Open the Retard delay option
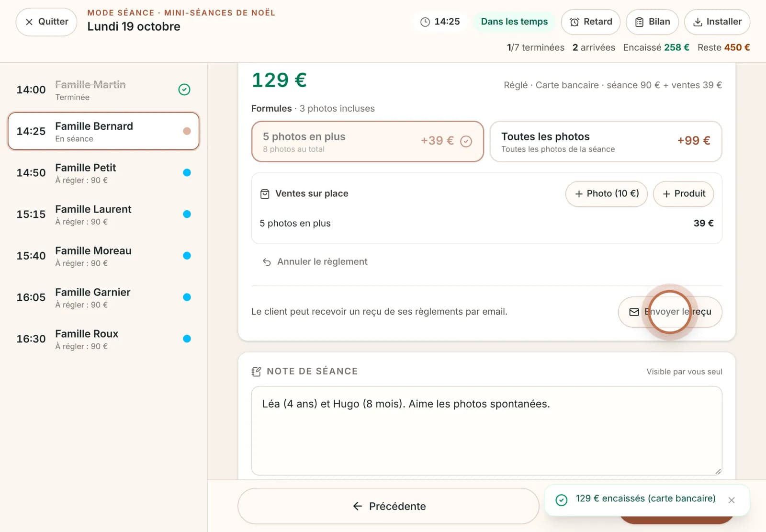The width and height of the screenshot is (766, 532). click(591, 22)
